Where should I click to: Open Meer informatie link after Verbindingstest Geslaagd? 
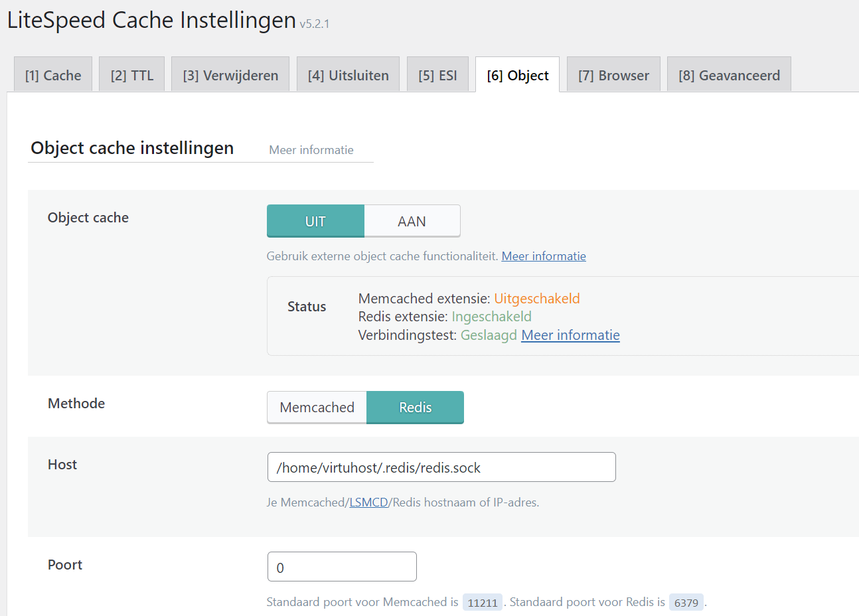tap(570, 335)
